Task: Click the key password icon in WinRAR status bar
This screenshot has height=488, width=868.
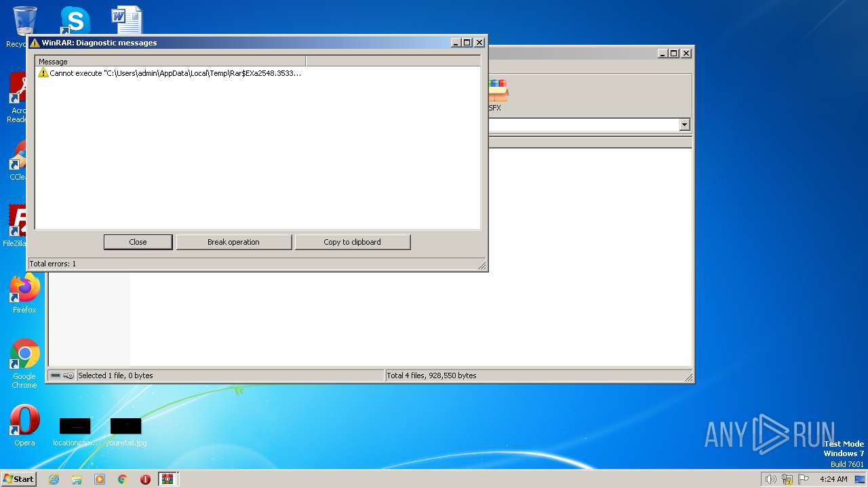Action: [x=68, y=375]
